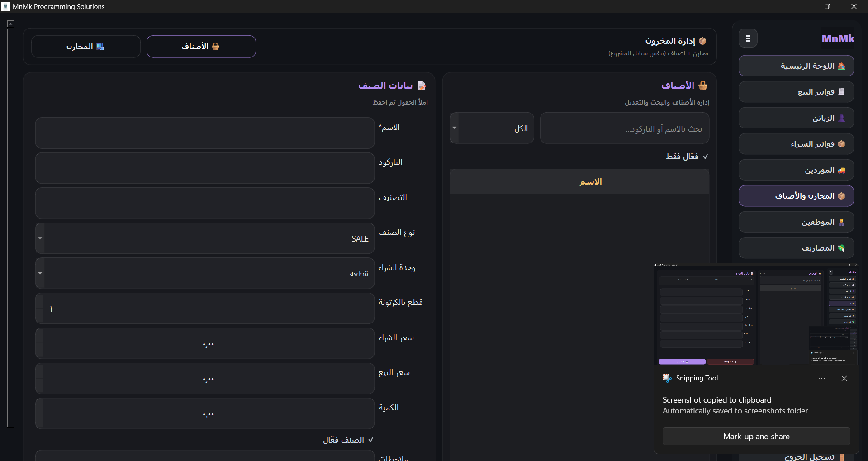Screen dimensions: 868x461
Task: Click the building icon on the المخازن tab
Action: [100, 47]
